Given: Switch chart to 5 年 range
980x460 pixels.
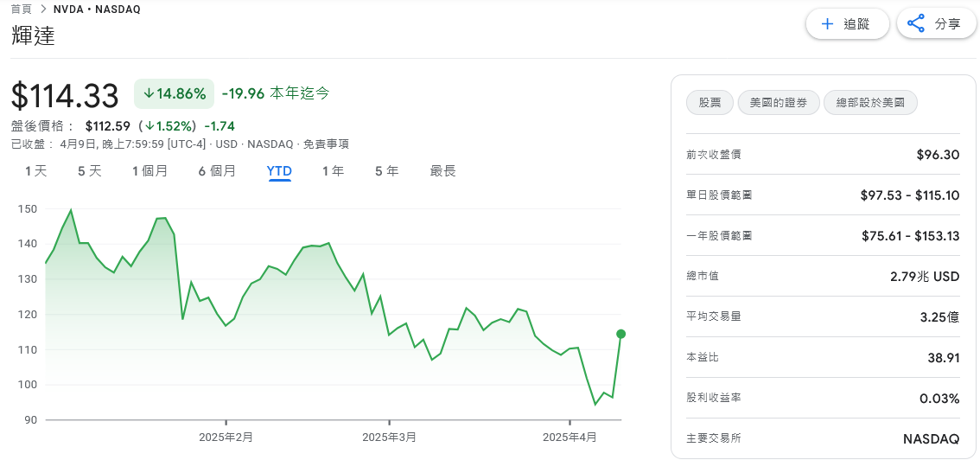Looking at the screenshot, I should (387, 170).
